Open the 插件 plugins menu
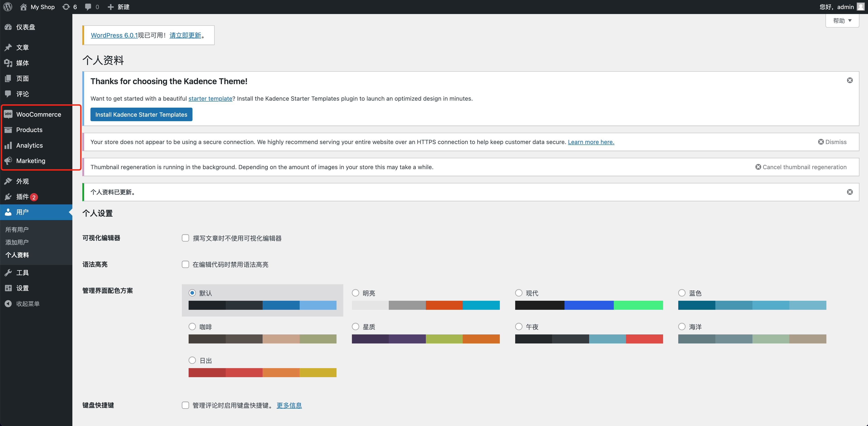The height and width of the screenshot is (426, 868). click(x=22, y=197)
